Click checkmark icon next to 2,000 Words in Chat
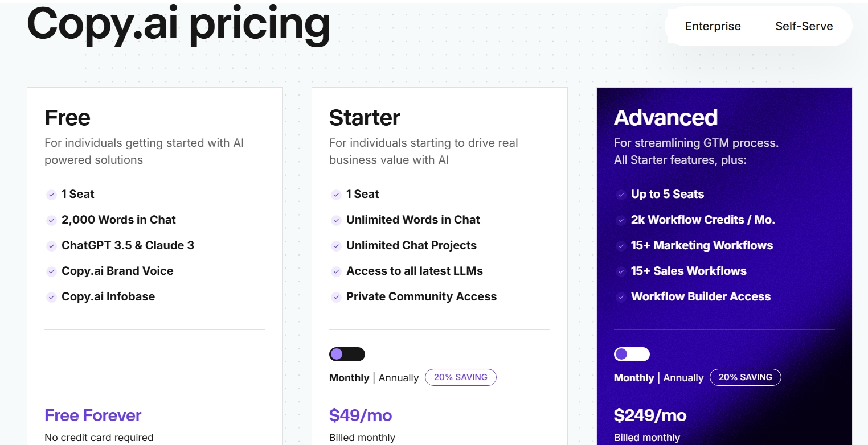The height and width of the screenshot is (445, 868). (51, 220)
